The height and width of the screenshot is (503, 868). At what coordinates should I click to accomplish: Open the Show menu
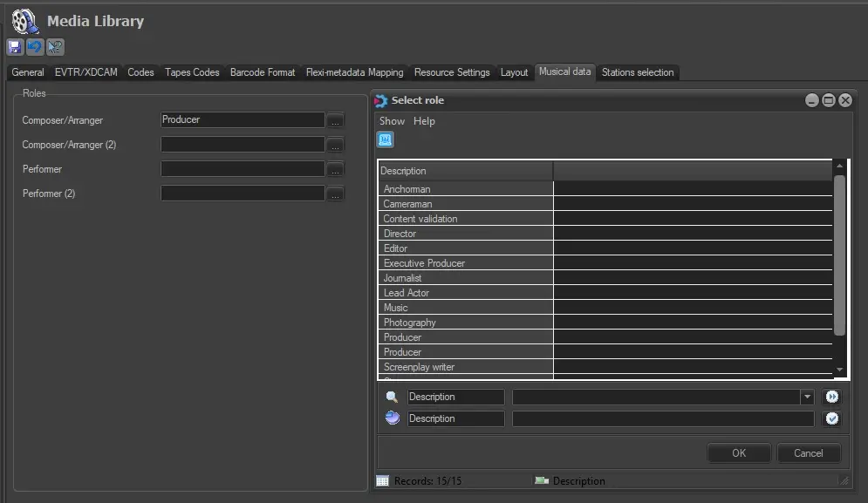point(392,121)
